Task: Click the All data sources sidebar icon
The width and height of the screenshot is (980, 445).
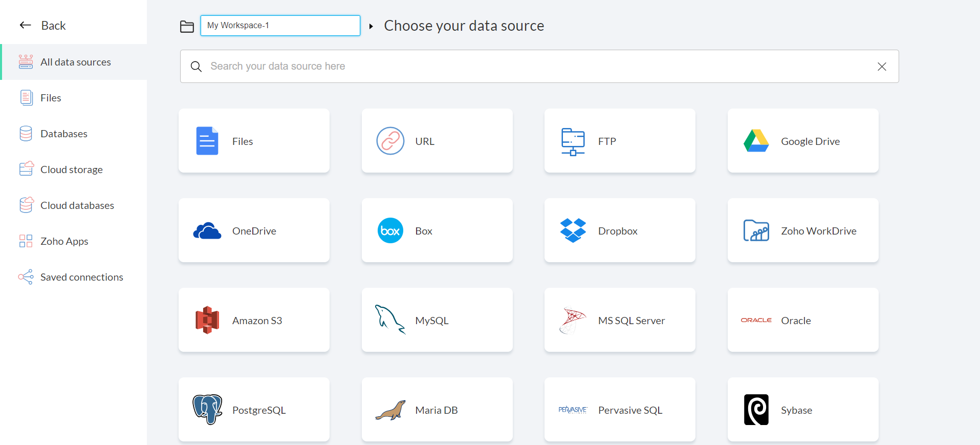Action: coord(26,62)
